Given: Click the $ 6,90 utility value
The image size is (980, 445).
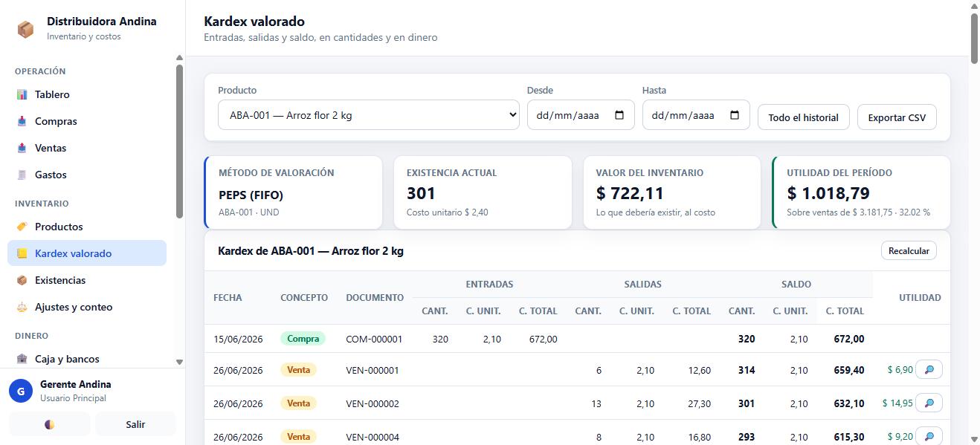Looking at the screenshot, I should (x=900, y=369).
